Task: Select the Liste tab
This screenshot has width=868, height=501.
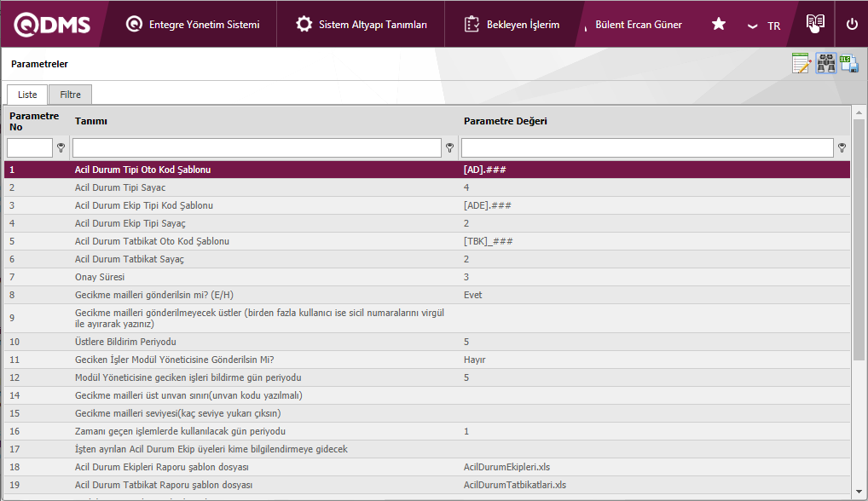Action: tap(27, 95)
